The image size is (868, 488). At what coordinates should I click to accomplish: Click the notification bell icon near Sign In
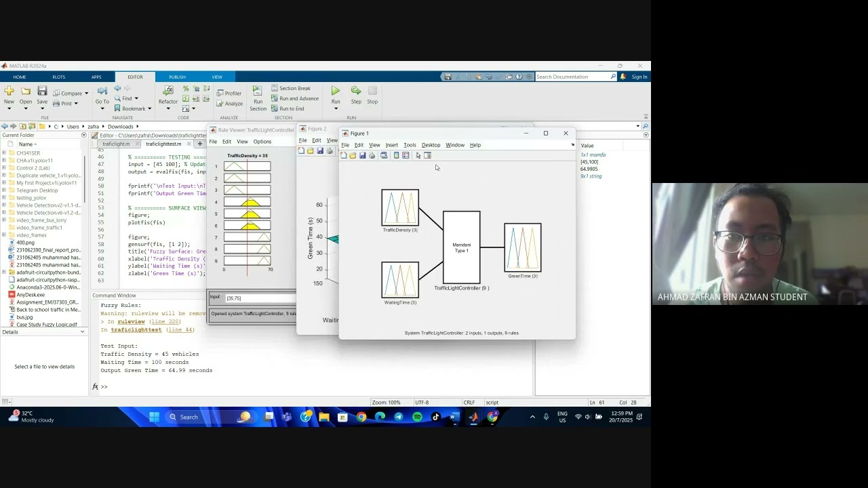(x=623, y=77)
